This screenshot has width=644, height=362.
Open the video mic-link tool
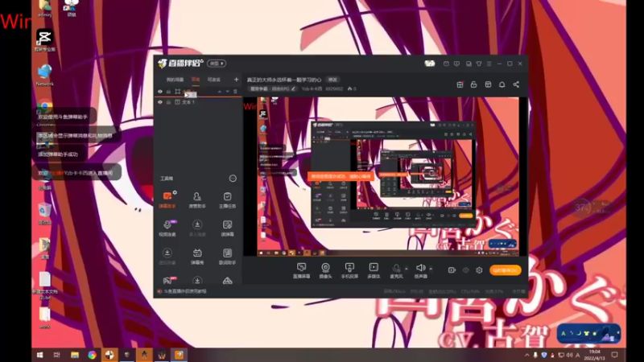167,228
